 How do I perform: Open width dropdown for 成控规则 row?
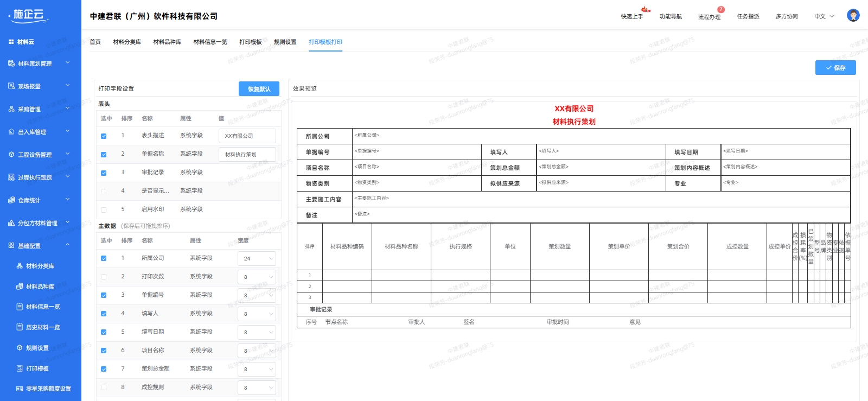tap(257, 388)
